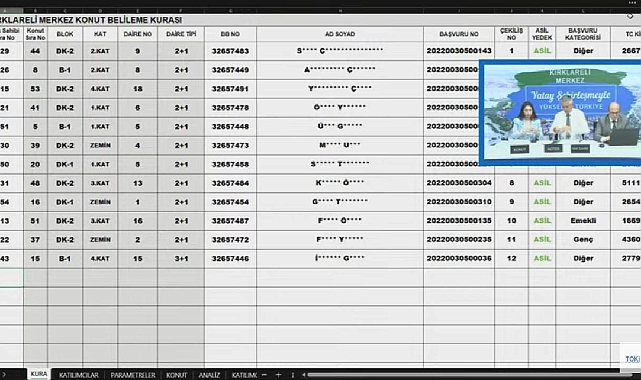This screenshot has width=641, height=380.
Task: Click the collapse chevron below the options dots
Action: coord(630,16)
